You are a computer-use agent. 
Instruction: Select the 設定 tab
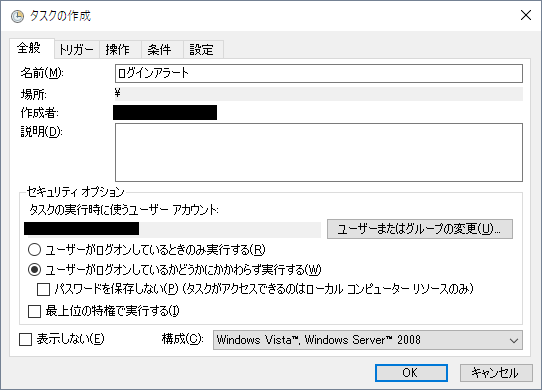pyautogui.click(x=203, y=49)
